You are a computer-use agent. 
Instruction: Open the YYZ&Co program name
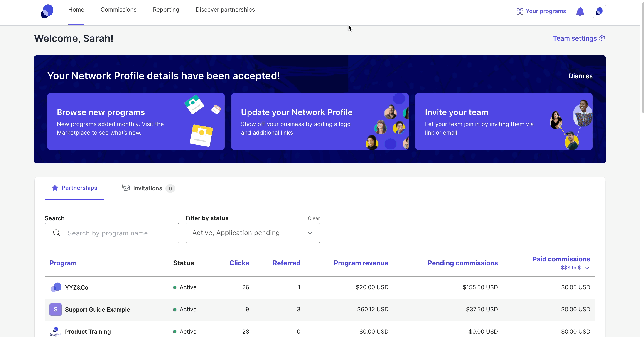point(76,287)
